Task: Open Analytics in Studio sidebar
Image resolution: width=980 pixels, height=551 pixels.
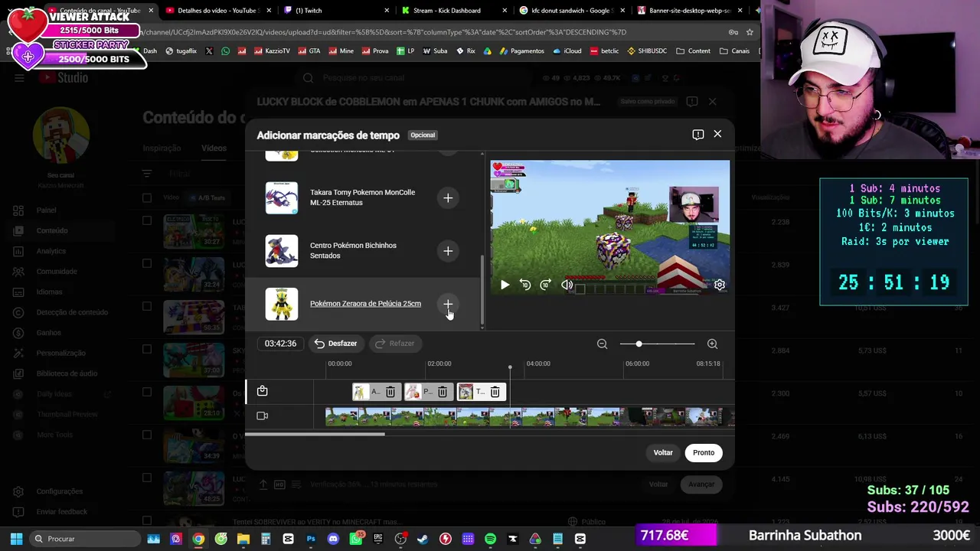Action: [51, 251]
